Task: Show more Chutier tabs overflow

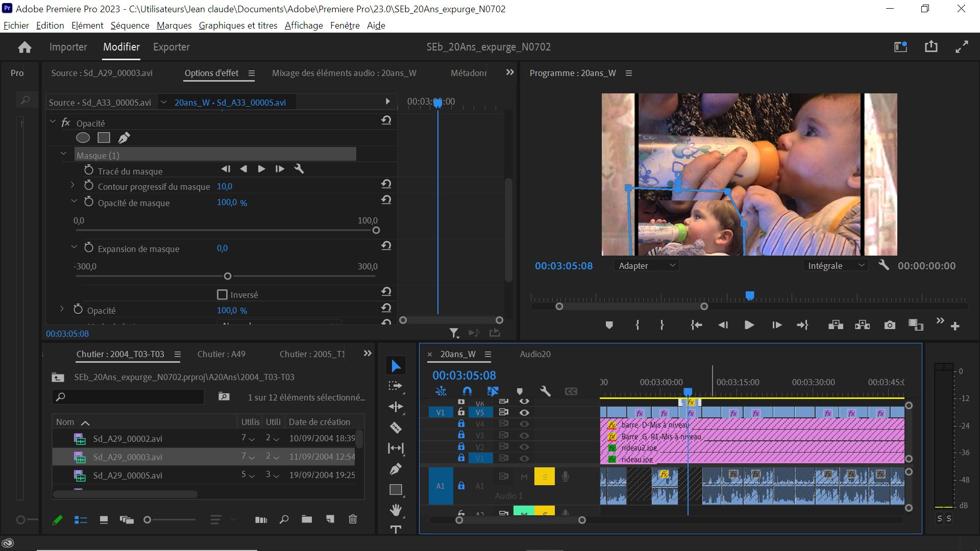Action: pyautogui.click(x=367, y=353)
